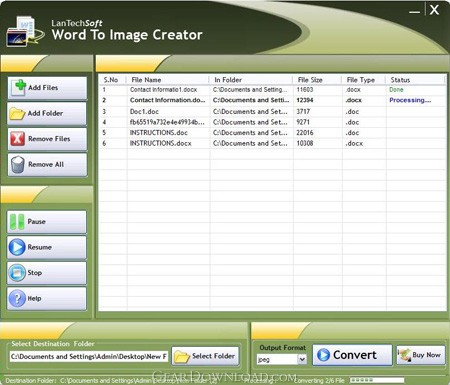Click the Add Folder button label
The image size is (450, 385).
(45, 113)
